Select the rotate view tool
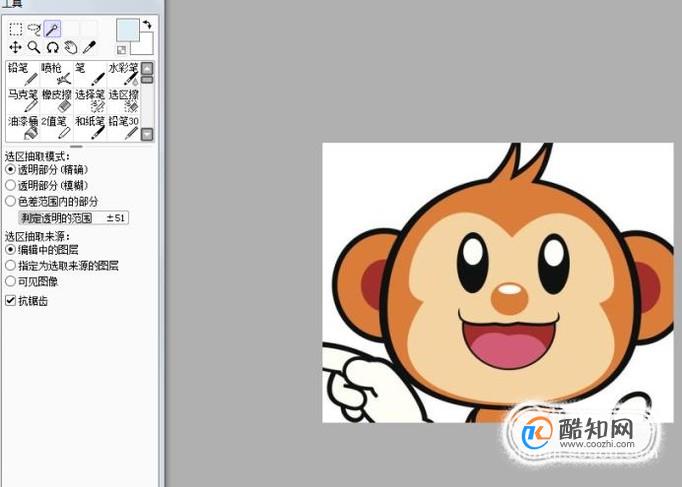682x487 pixels. pos(53,47)
